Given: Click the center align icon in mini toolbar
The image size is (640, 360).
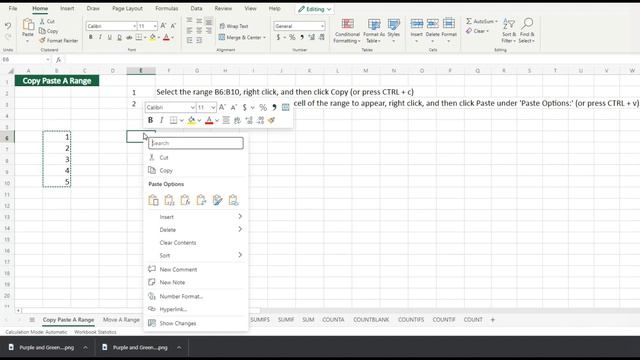Looking at the screenshot, I should point(226,120).
